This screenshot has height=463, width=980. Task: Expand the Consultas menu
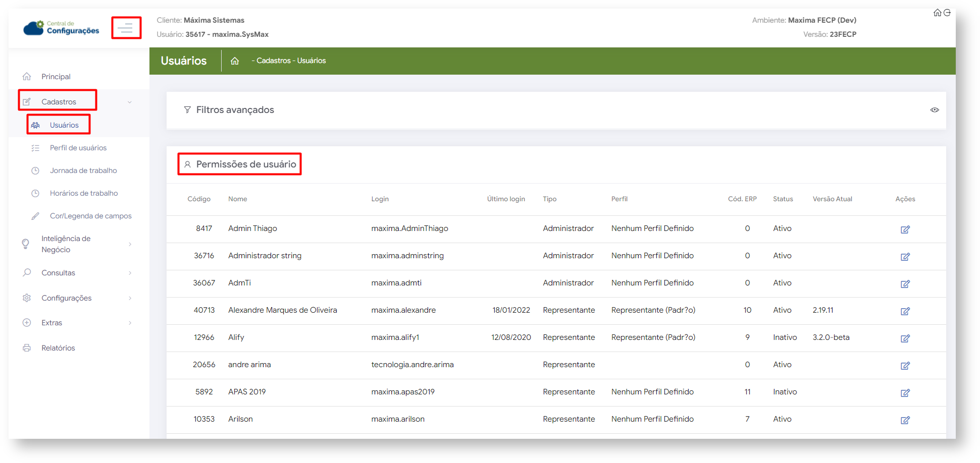[130, 273]
